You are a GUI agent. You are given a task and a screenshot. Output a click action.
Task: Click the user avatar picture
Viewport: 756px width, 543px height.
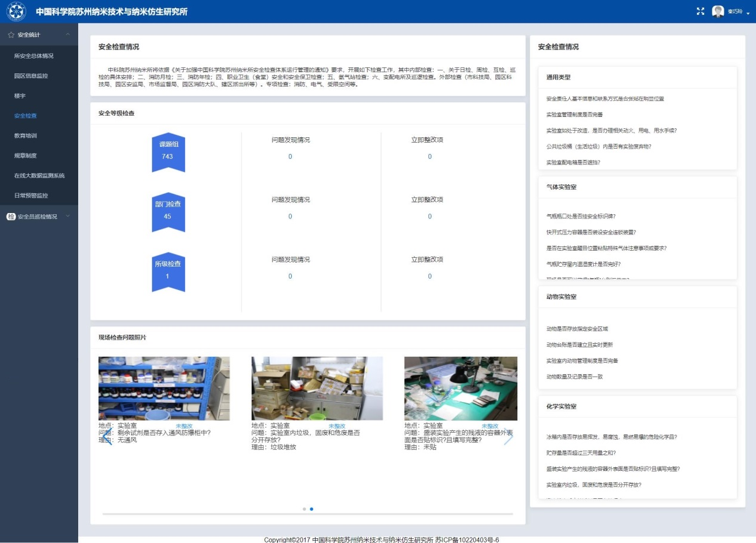718,11
